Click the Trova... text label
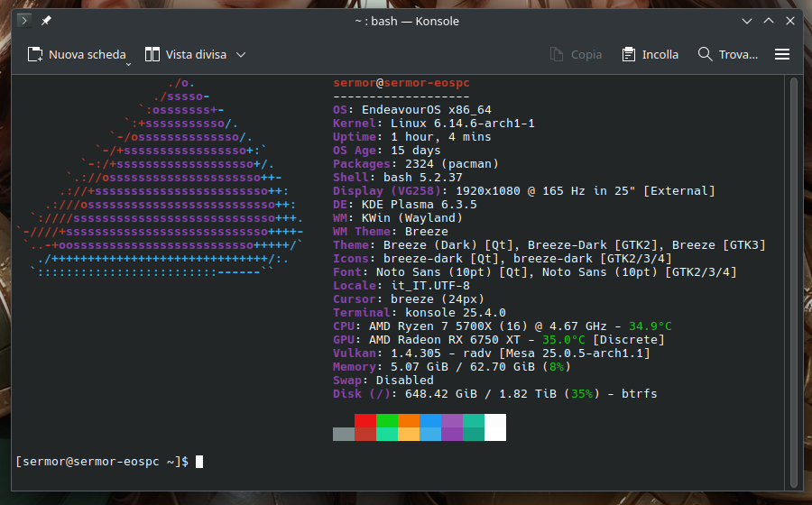Image resolution: width=812 pixels, height=505 pixels. coord(738,55)
